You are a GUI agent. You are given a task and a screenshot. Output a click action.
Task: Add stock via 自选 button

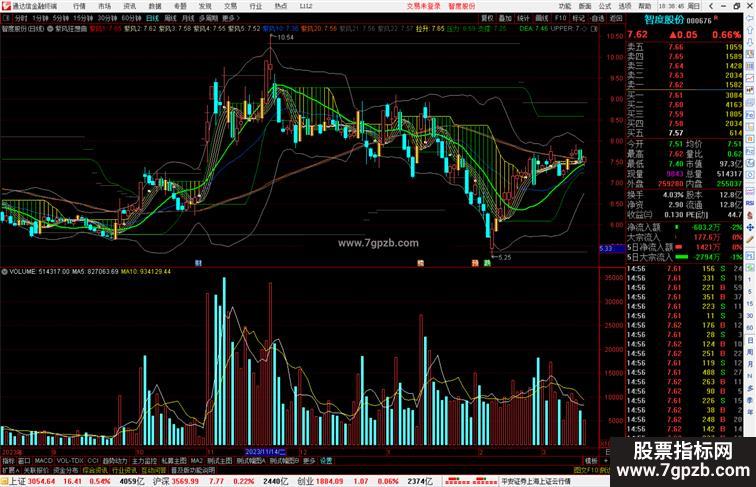pyautogui.click(x=596, y=18)
